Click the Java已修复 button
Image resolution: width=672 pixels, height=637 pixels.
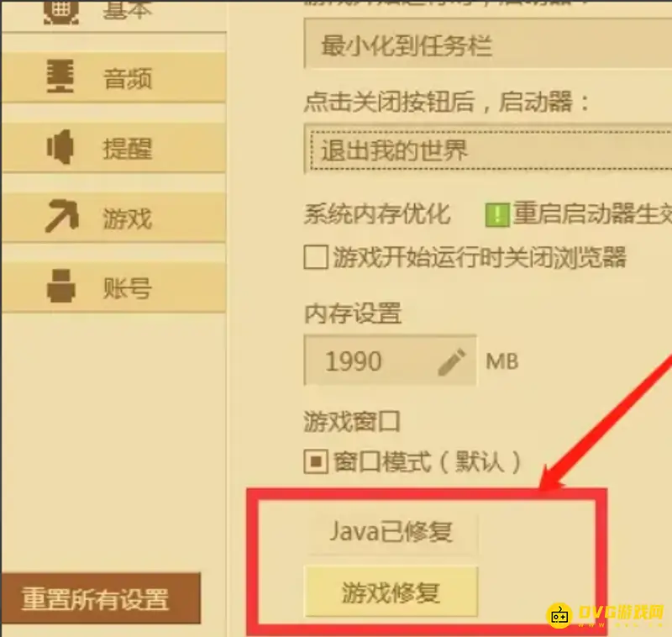391,532
